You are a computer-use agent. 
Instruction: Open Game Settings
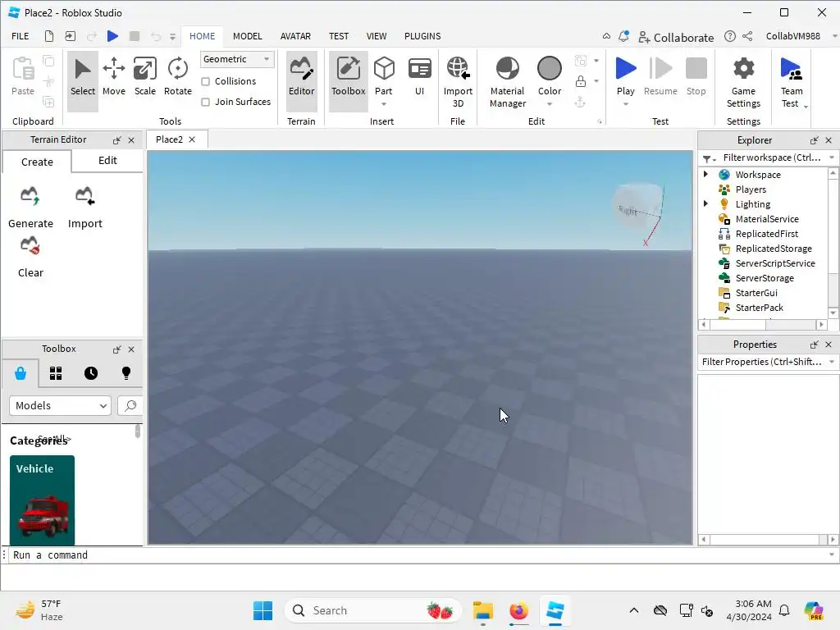[x=743, y=82]
